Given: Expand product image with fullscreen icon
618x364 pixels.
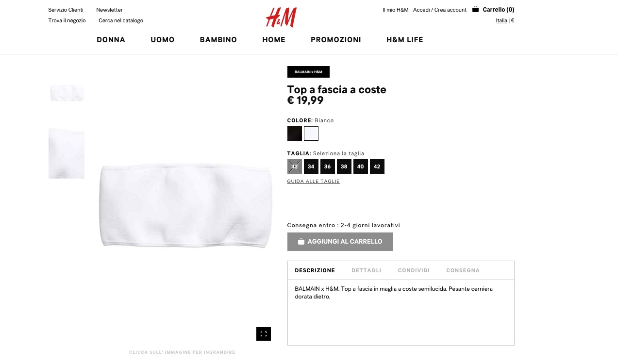Looking at the screenshot, I should click(264, 334).
